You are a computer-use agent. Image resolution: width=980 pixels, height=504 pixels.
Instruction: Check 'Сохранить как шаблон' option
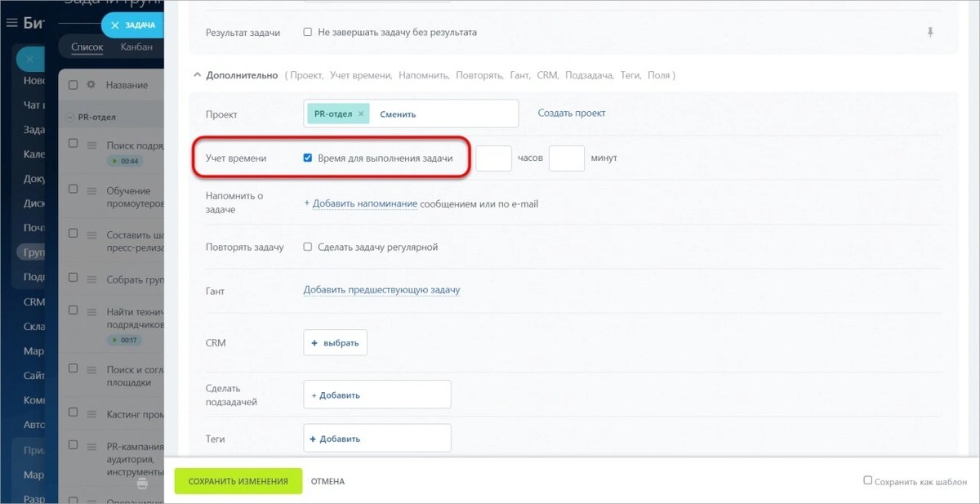coord(868,480)
